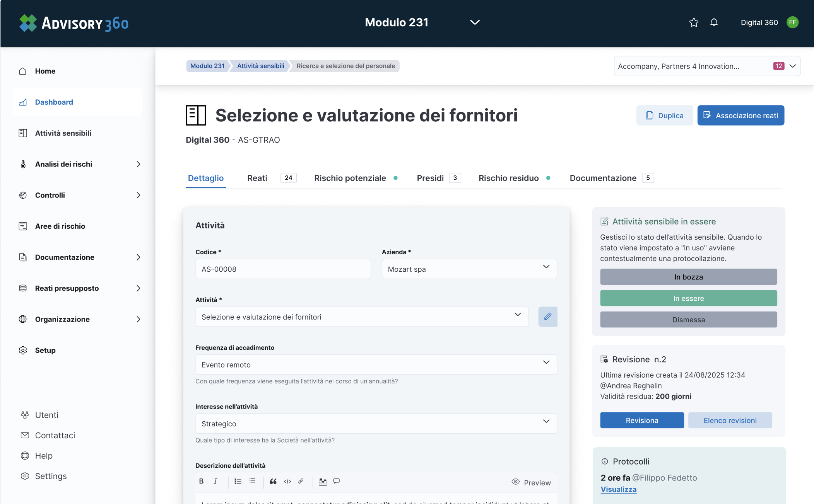This screenshot has width=814, height=504.
Task: Click the code block icon in editor
Action: (287, 481)
